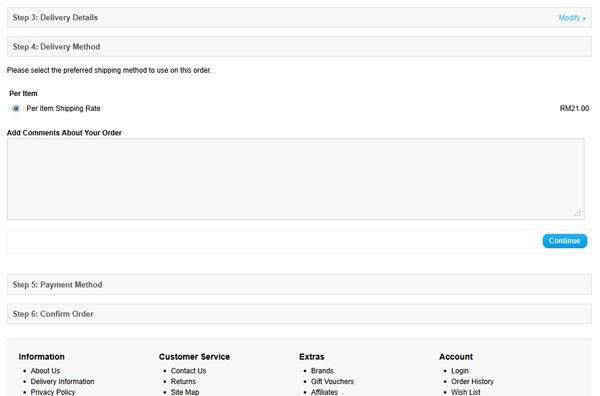
Task: Open the Step 4: Delivery Method header
Action: click(x=299, y=47)
